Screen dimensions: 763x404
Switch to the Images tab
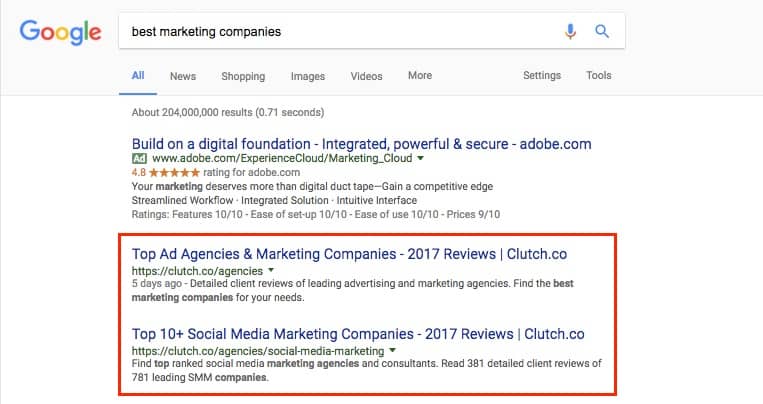click(308, 76)
